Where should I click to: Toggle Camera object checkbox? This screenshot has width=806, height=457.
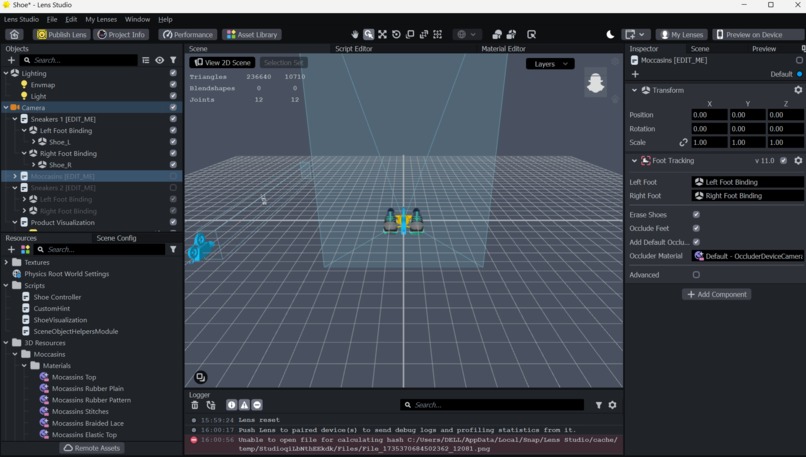[173, 107]
